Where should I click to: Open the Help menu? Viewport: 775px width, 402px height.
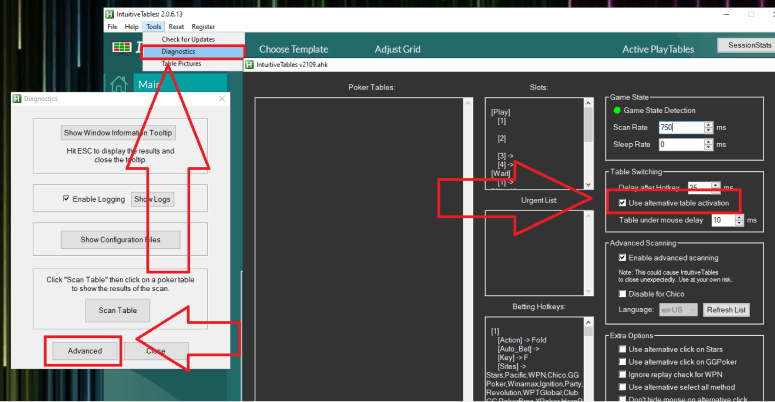pos(131,27)
